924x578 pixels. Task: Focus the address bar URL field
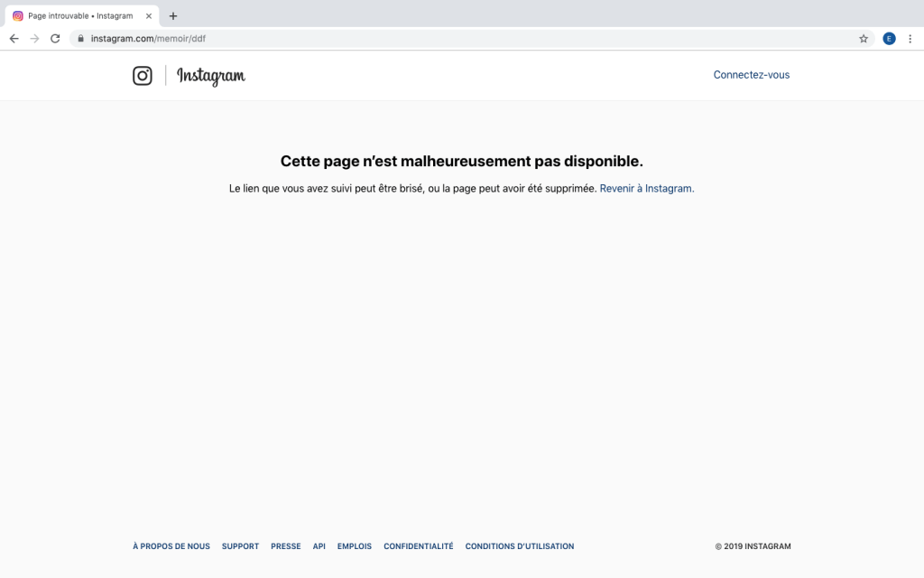451,39
